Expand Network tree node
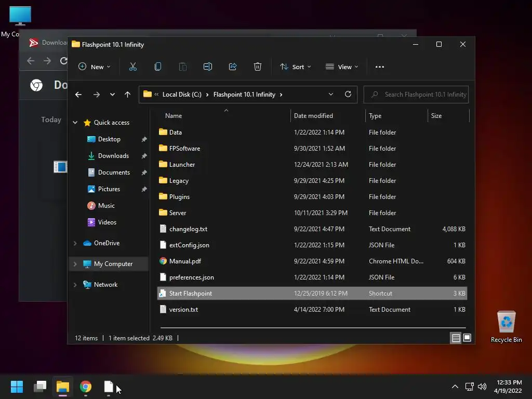532x399 pixels. coord(75,285)
